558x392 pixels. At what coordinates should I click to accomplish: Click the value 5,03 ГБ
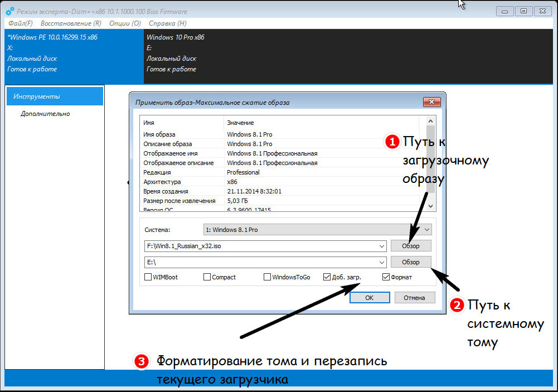point(237,201)
